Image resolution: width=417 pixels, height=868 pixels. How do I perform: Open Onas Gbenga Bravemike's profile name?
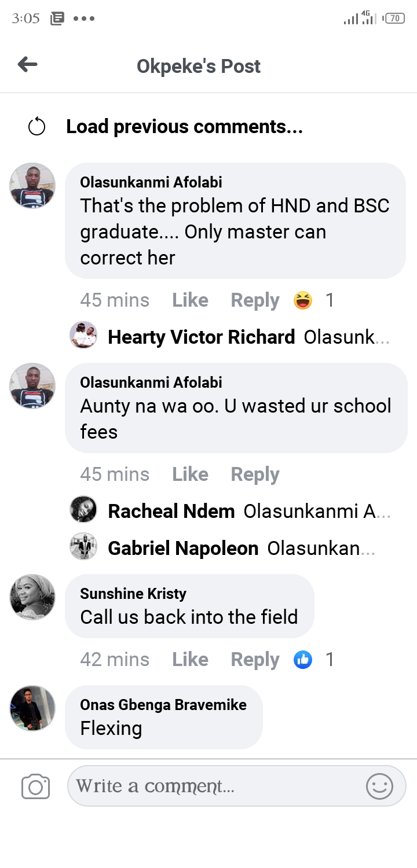(x=163, y=705)
